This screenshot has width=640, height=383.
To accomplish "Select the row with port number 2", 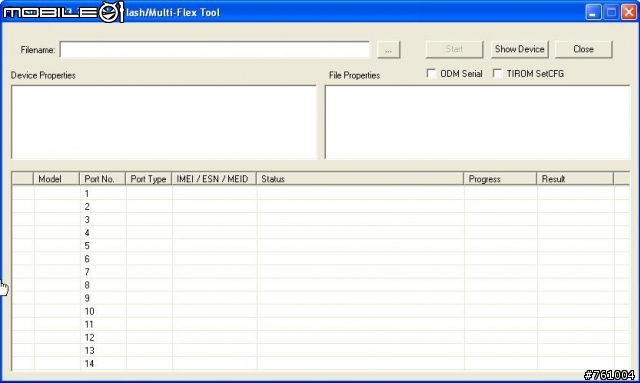I will 321,206.
